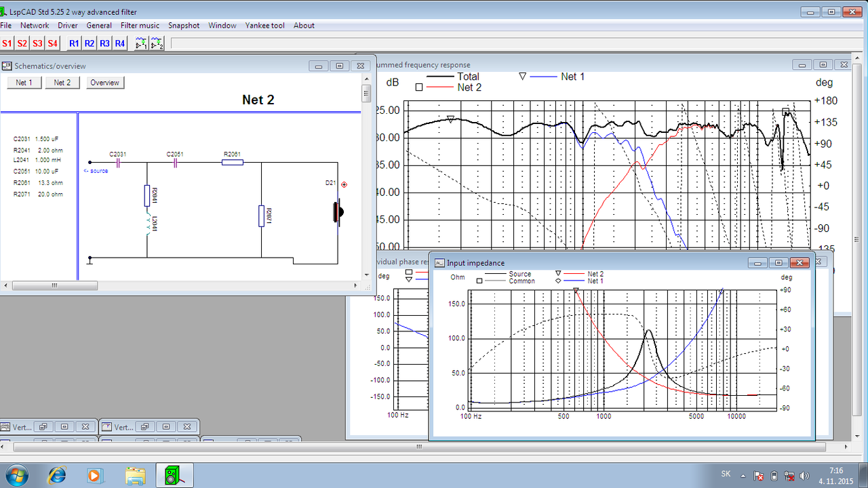868x488 pixels.
Task: Click the scroll-down arrow in Schematics window
Action: (x=366, y=275)
